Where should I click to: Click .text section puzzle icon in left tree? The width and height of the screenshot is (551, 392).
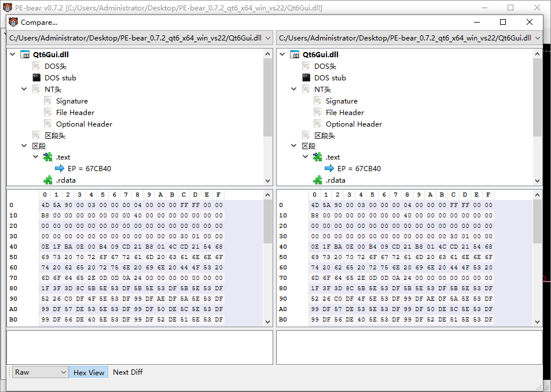48,157
